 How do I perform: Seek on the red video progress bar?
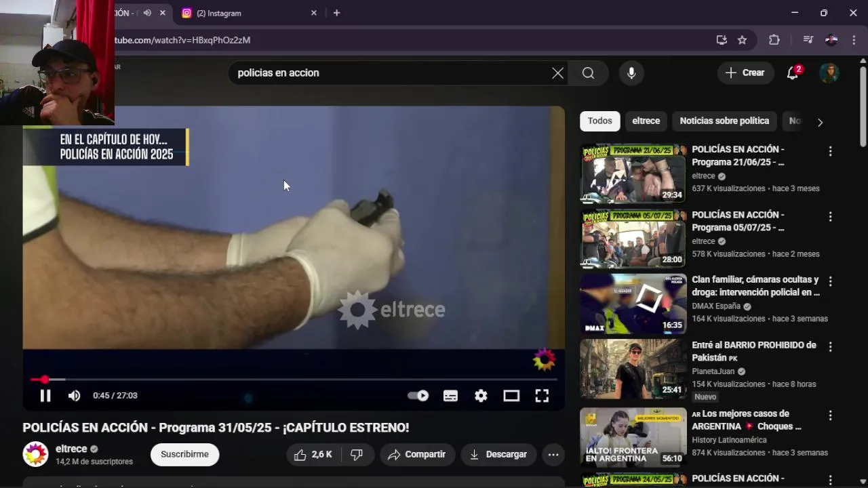294,380
